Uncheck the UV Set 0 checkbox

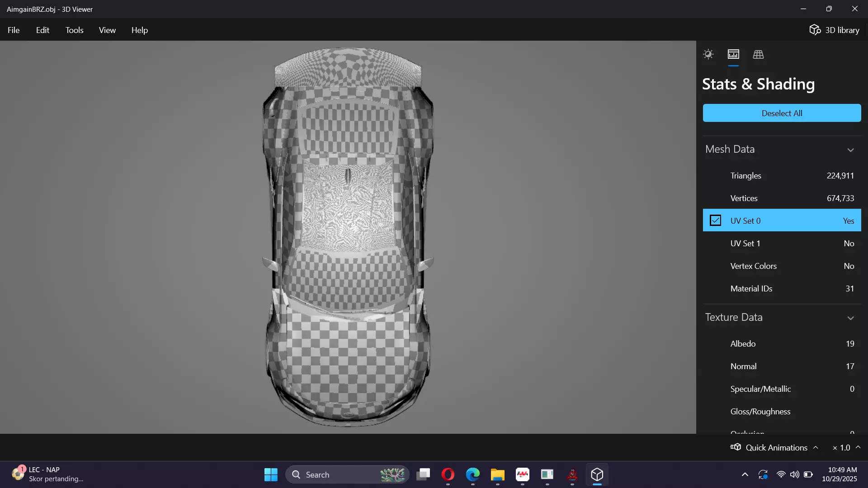tap(715, 221)
